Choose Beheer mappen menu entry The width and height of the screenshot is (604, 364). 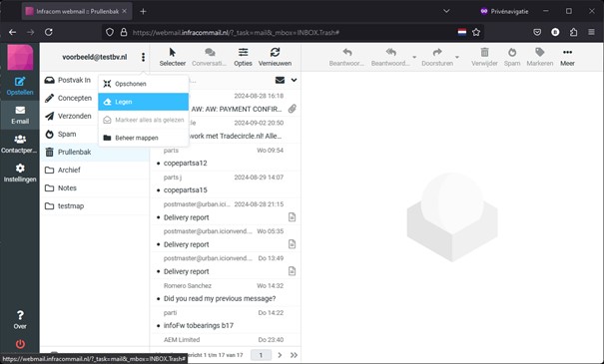[144, 138]
